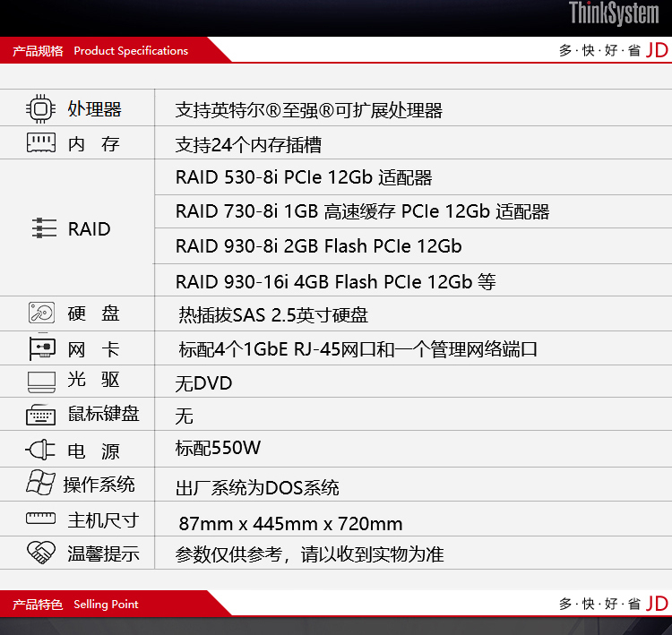
Task: Click the RAID 930-16i 4GB Flash row
Action: (x=413, y=281)
